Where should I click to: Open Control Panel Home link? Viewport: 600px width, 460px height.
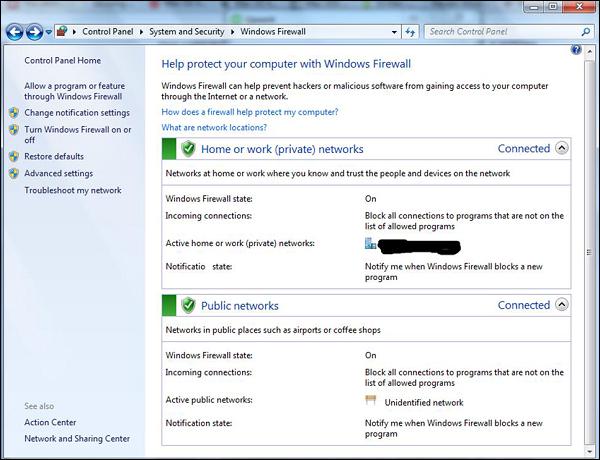tap(63, 60)
